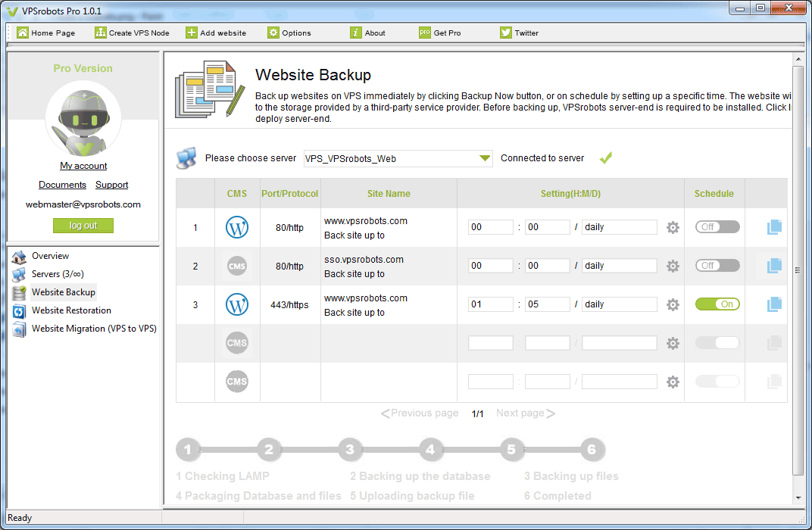Toggle the Off switch for sso.vpsrobots.com
812x530 pixels.
pos(717,266)
